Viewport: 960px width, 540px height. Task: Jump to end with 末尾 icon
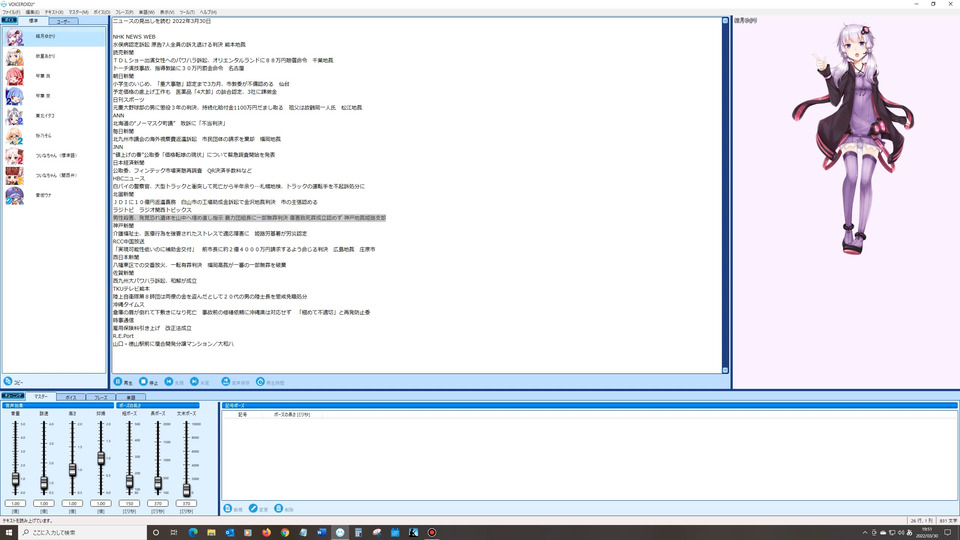point(194,381)
